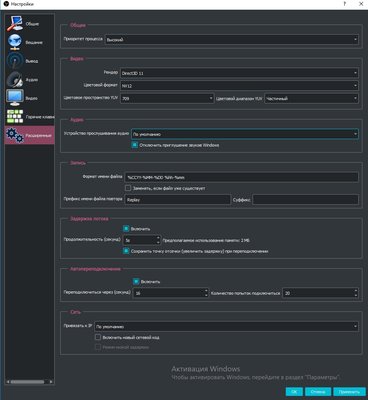Toggle Сохранить точку отсечки при переподключении checkbox
The image size is (368, 400).
[126, 251]
